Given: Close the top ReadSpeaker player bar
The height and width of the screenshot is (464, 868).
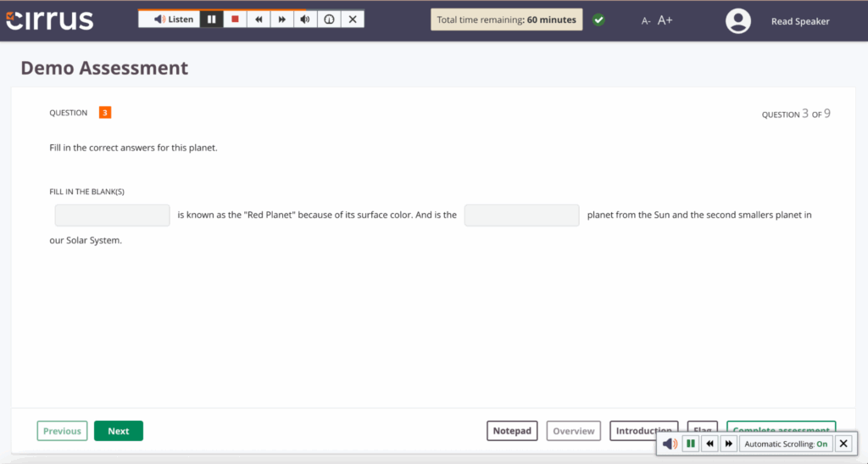Looking at the screenshot, I should pyautogui.click(x=353, y=20).
